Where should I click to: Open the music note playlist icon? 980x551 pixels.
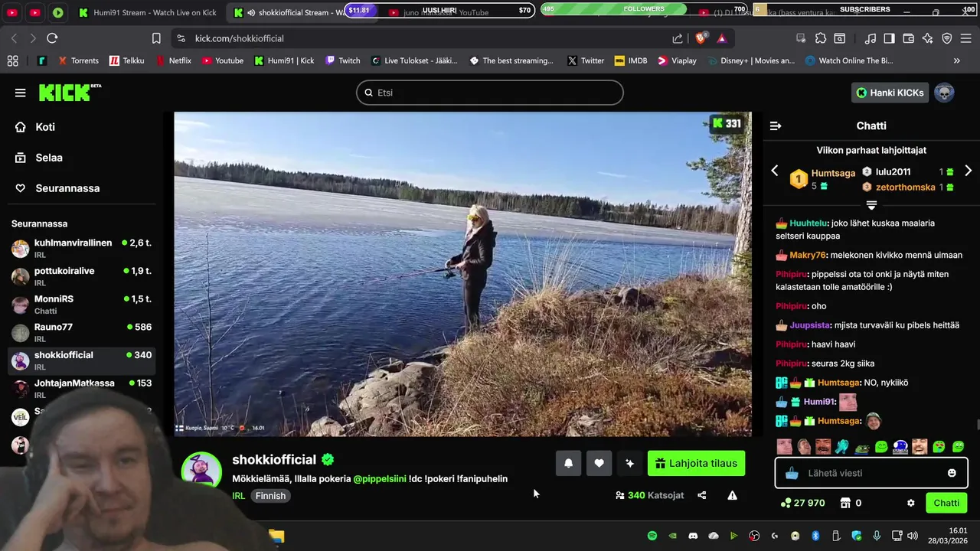pyautogui.click(x=871, y=38)
